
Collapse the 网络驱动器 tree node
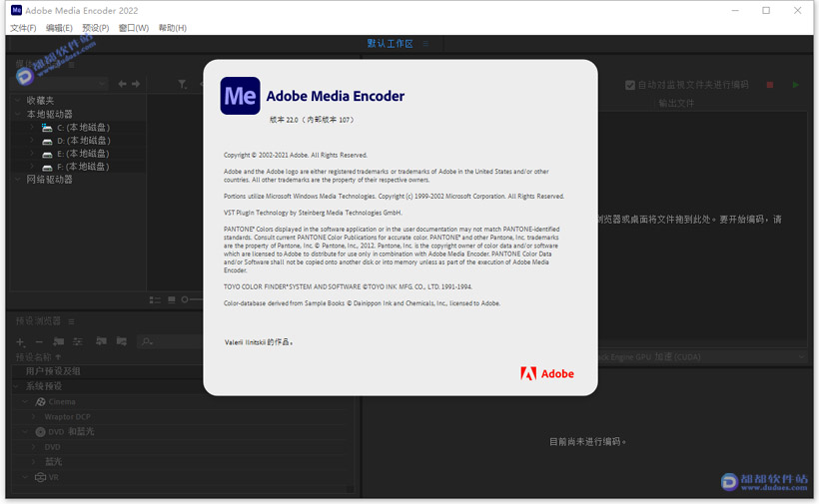click(17, 180)
